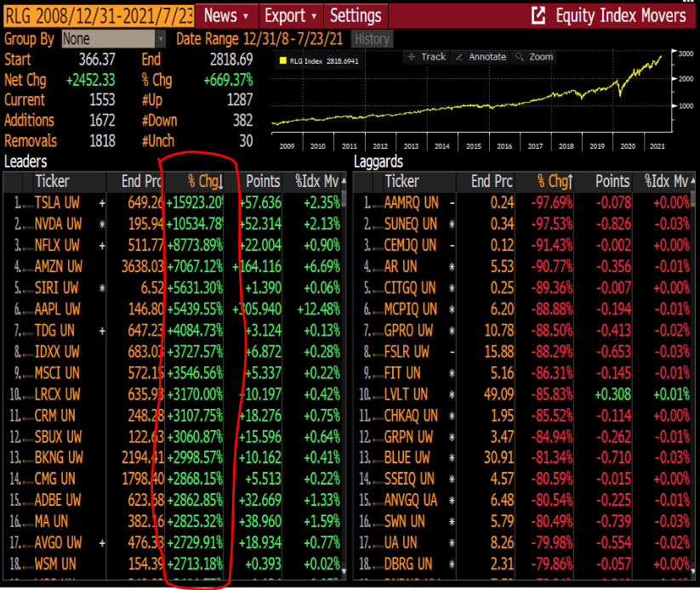The height and width of the screenshot is (590, 700).
Task: Click the Laggards table scroll-up arrow
Action: pos(692,181)
